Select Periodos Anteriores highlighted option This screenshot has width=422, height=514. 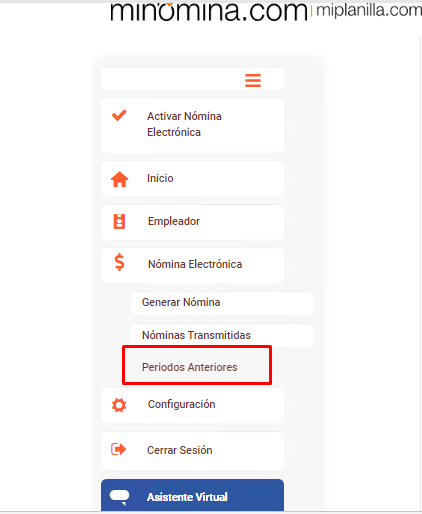click(197, 367)
